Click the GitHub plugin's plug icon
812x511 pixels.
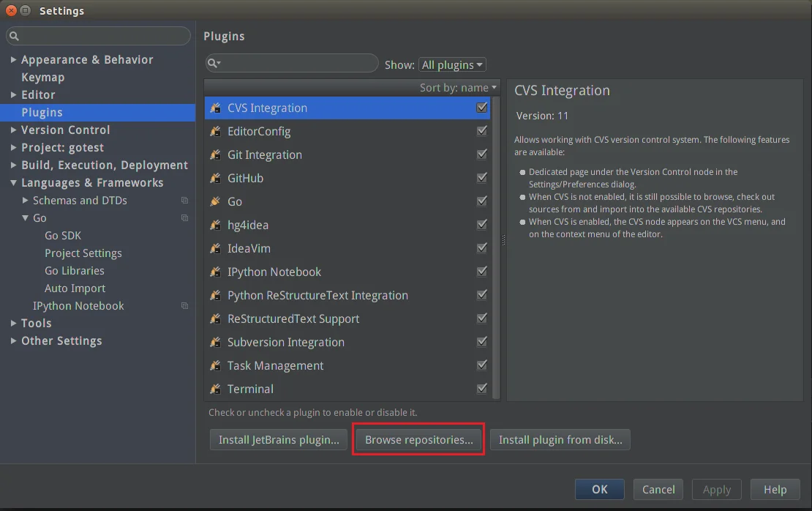215,179
